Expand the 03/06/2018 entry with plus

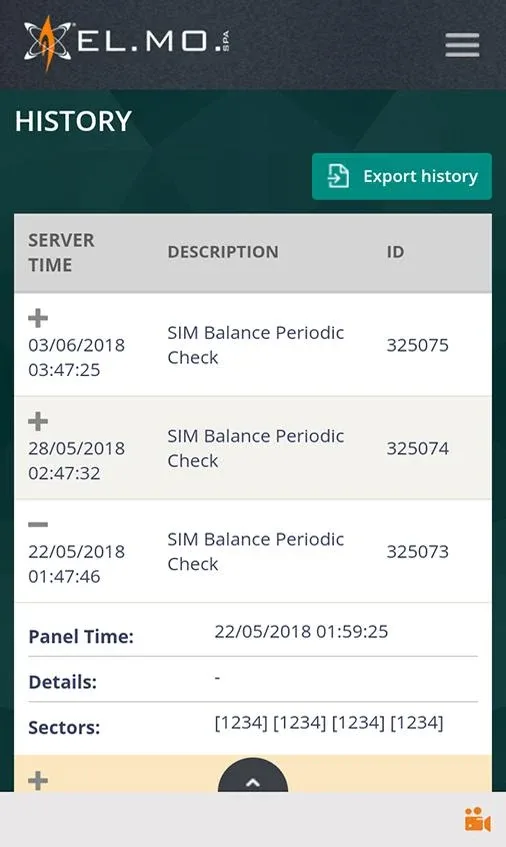click(38, 318)
